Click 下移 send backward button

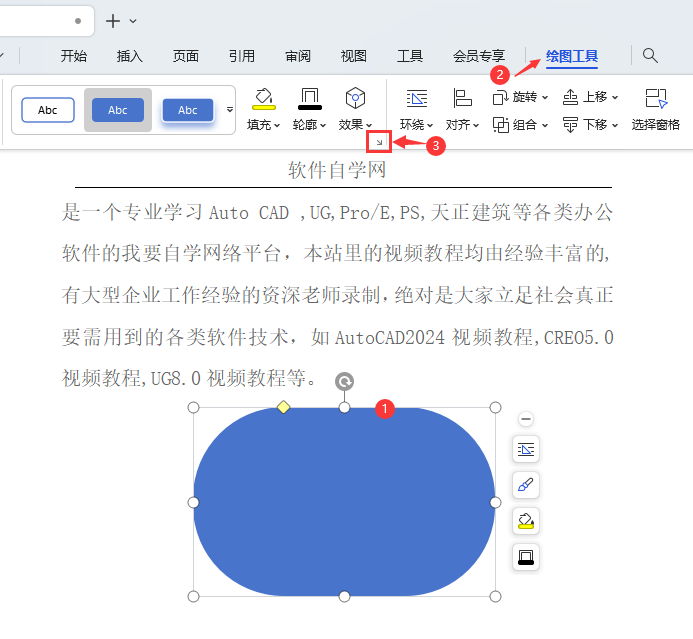point(590,125)
